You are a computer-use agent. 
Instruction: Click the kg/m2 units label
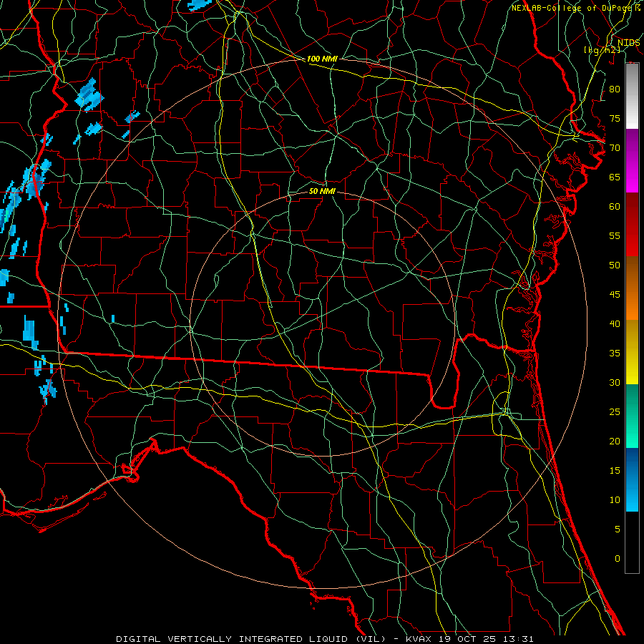tap(602, 49)
